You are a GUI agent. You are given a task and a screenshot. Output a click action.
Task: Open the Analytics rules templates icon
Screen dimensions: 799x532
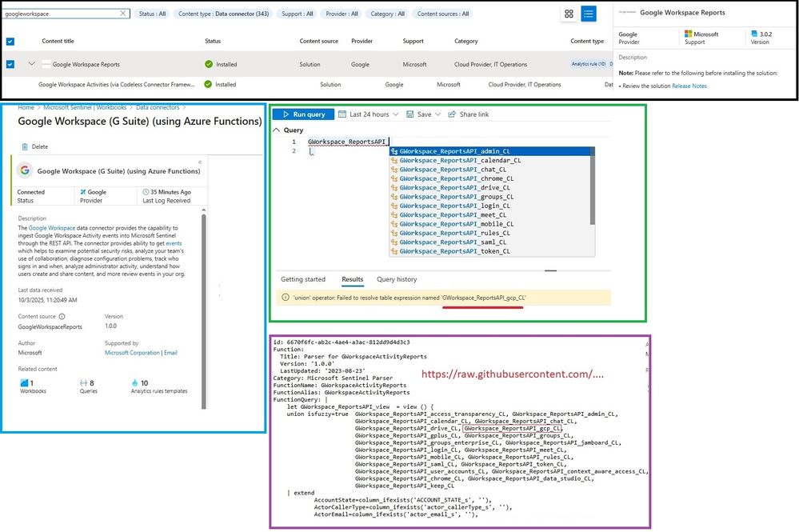tap(134, 382)
